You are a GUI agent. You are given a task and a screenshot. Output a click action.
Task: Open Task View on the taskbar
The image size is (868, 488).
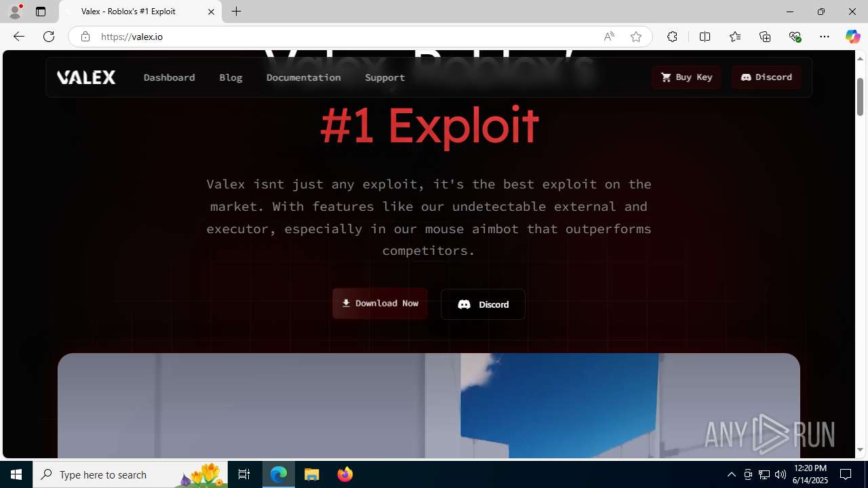(x=244, y=474)
